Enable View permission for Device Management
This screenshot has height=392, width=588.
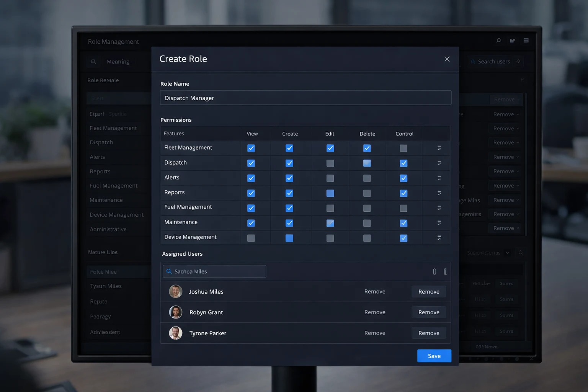(251, 238)
